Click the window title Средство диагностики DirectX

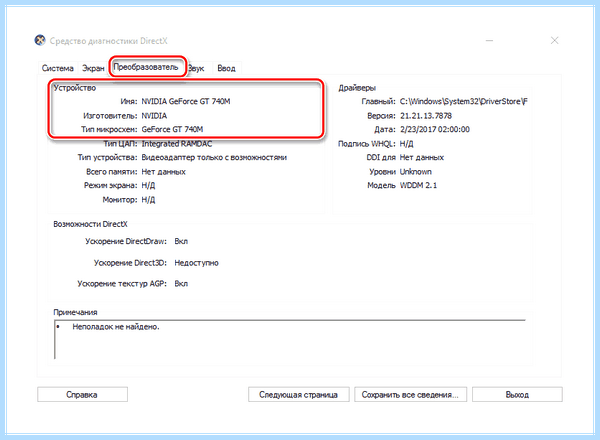pos(108,41)
